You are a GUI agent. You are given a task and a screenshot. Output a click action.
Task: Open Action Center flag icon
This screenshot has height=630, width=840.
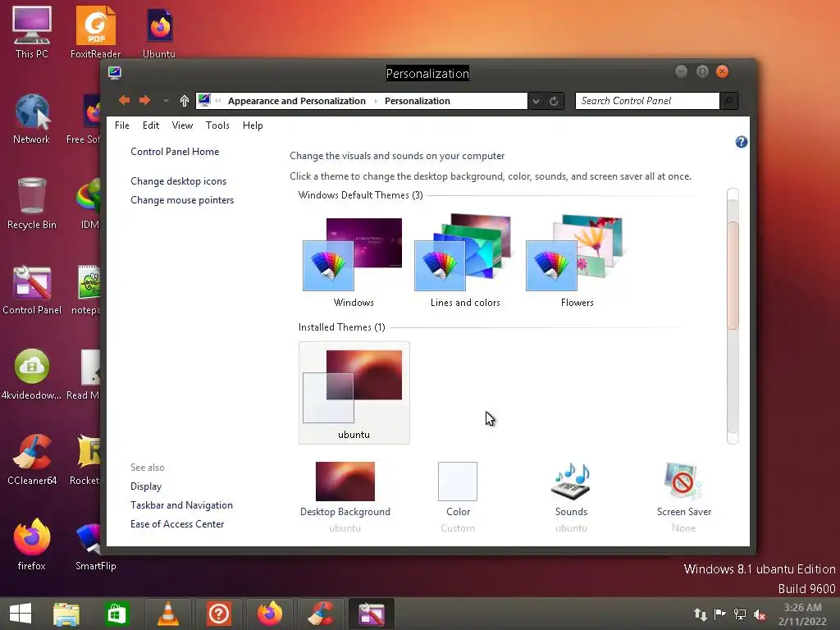point(720,614)
